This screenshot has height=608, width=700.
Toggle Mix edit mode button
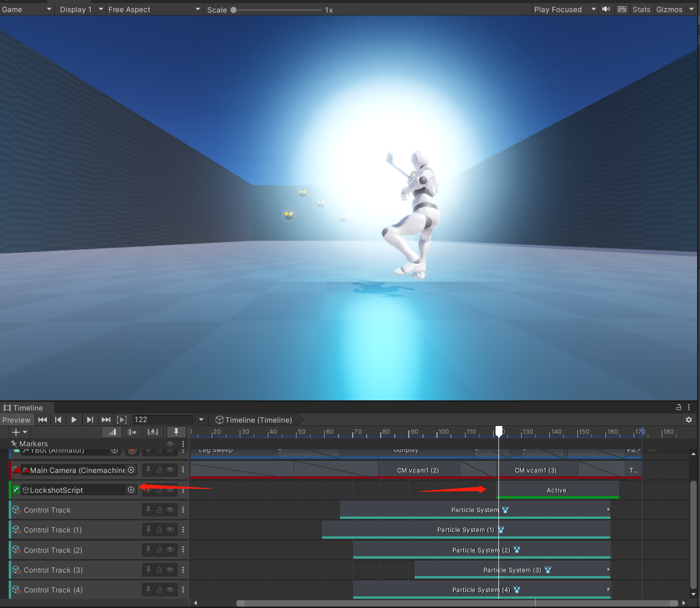pos(112,432)
